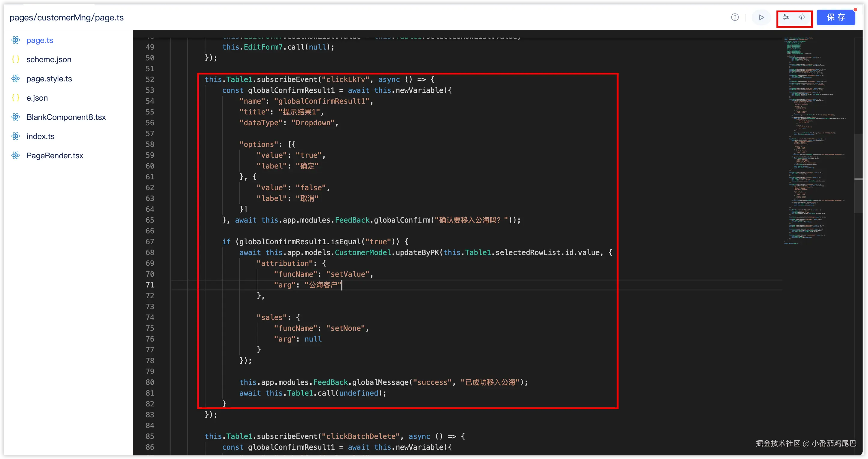
Task: Click braces icon beside e.json
Action: point(16,98)
